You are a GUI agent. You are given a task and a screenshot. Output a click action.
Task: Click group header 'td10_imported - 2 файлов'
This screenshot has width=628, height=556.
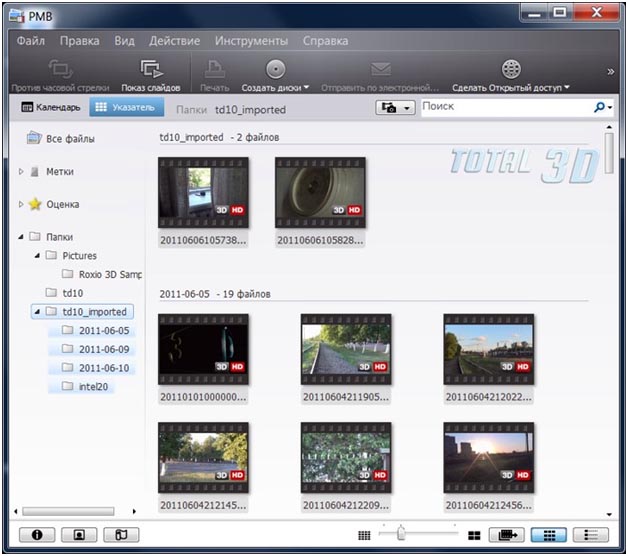(x=219, y=137)
